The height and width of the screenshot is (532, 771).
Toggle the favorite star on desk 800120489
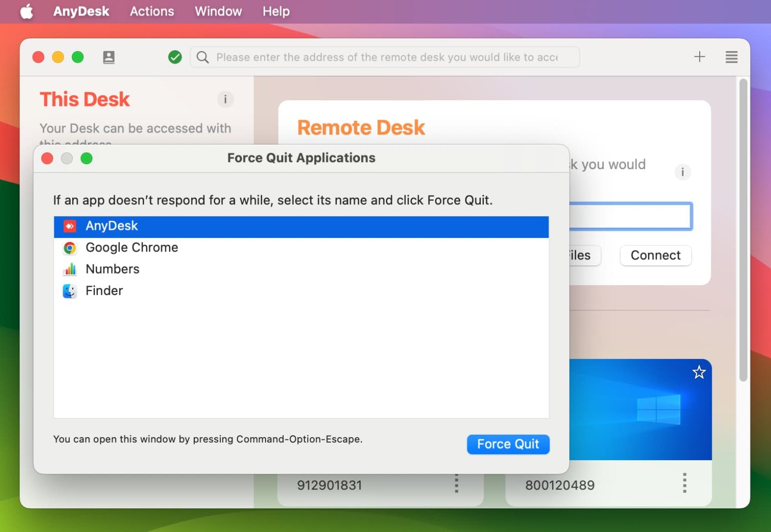[699, 372]
